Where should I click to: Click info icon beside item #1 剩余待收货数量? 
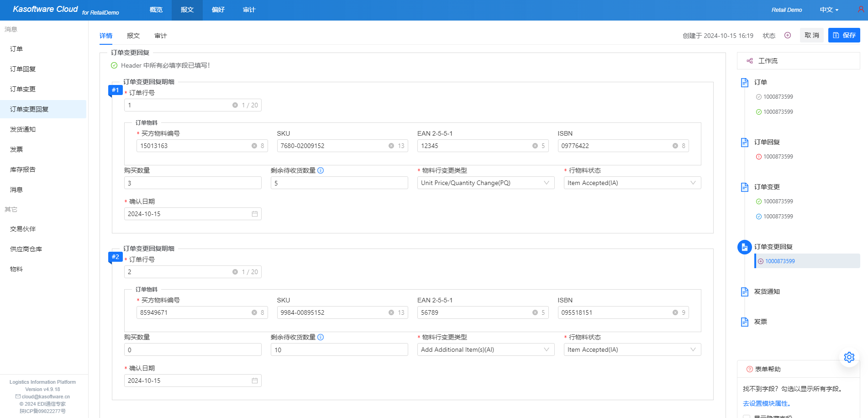321,170
